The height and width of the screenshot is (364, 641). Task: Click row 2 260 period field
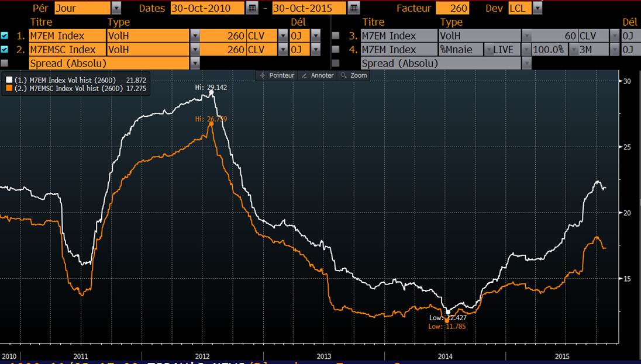coord(223,50)
